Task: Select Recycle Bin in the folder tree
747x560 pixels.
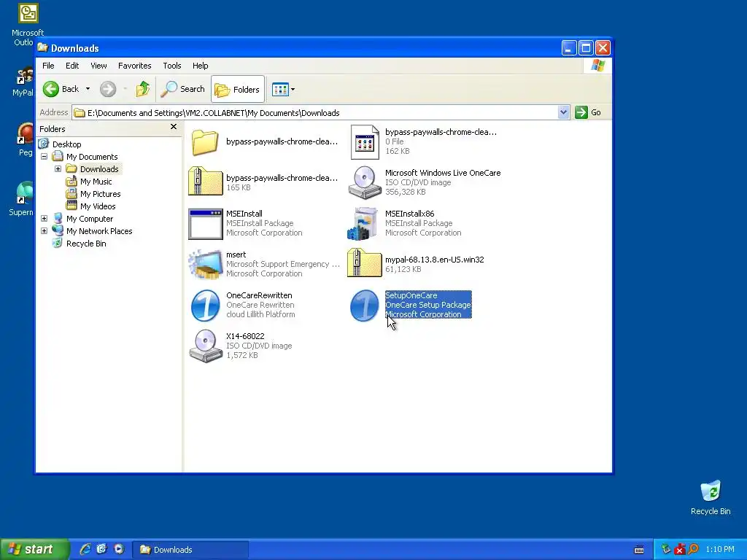Action: click(86, 244)
